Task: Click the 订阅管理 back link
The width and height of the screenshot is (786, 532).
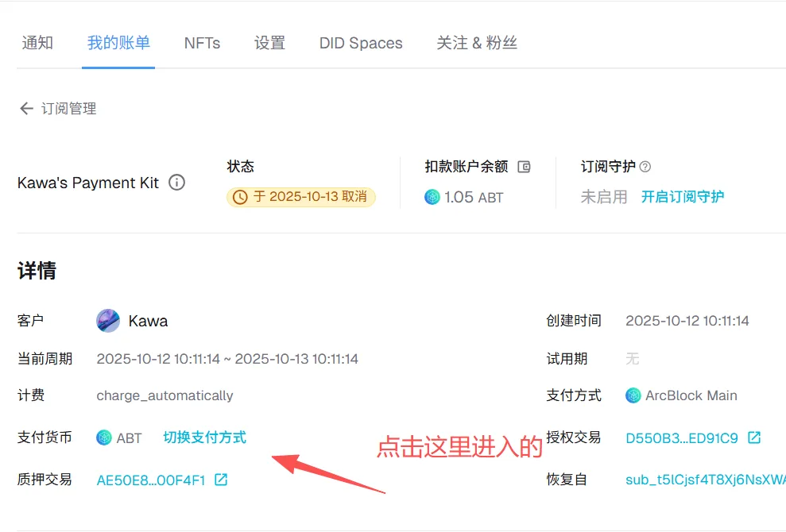Action: click(68, 109)
